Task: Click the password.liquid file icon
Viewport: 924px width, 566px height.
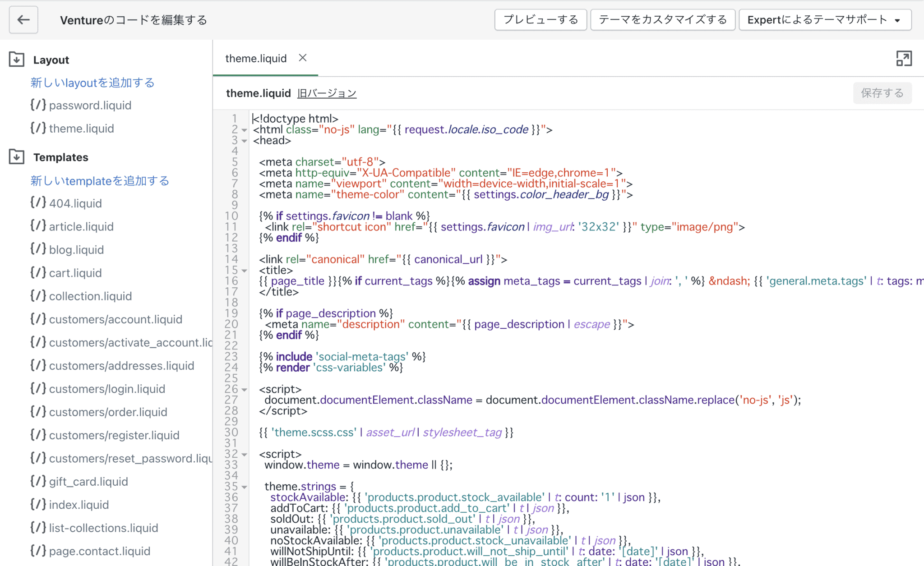Action: point(38,105)
